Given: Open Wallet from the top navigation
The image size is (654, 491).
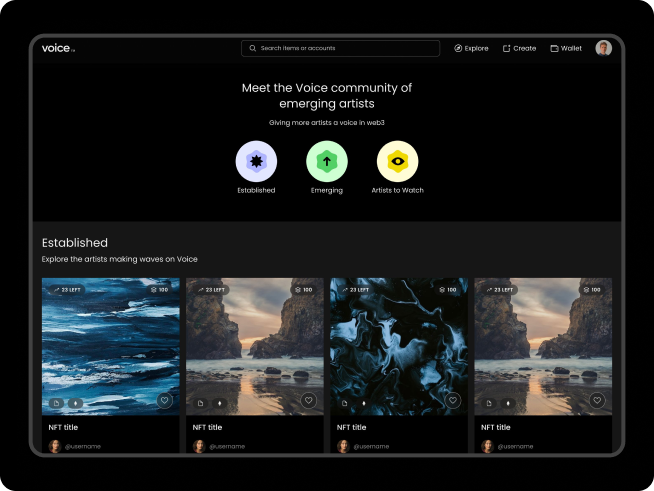Looking at the screenshot, I should (x=566, y=48).
